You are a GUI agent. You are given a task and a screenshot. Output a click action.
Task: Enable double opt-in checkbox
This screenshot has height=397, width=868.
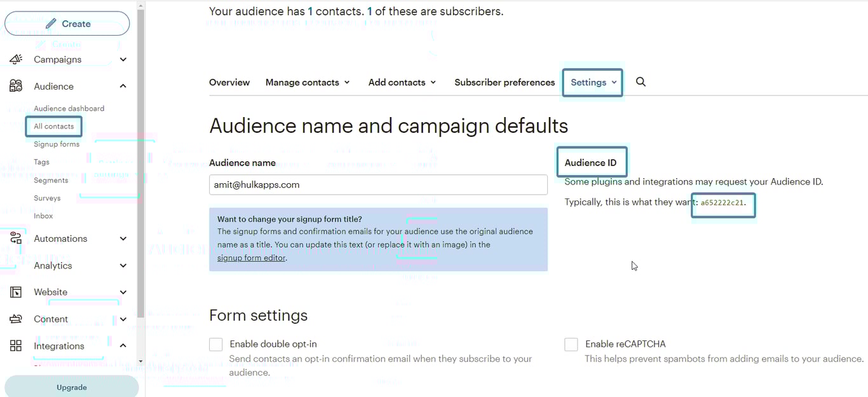[x=216, y=344]
